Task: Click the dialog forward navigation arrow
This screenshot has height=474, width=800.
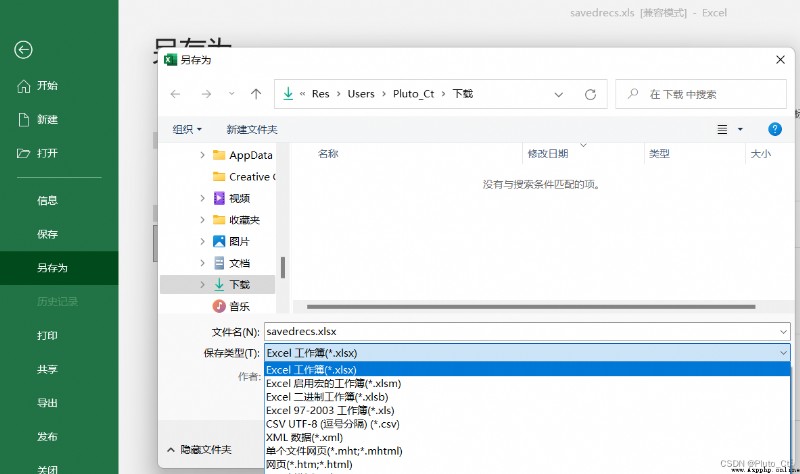Action: coord(206,94)
